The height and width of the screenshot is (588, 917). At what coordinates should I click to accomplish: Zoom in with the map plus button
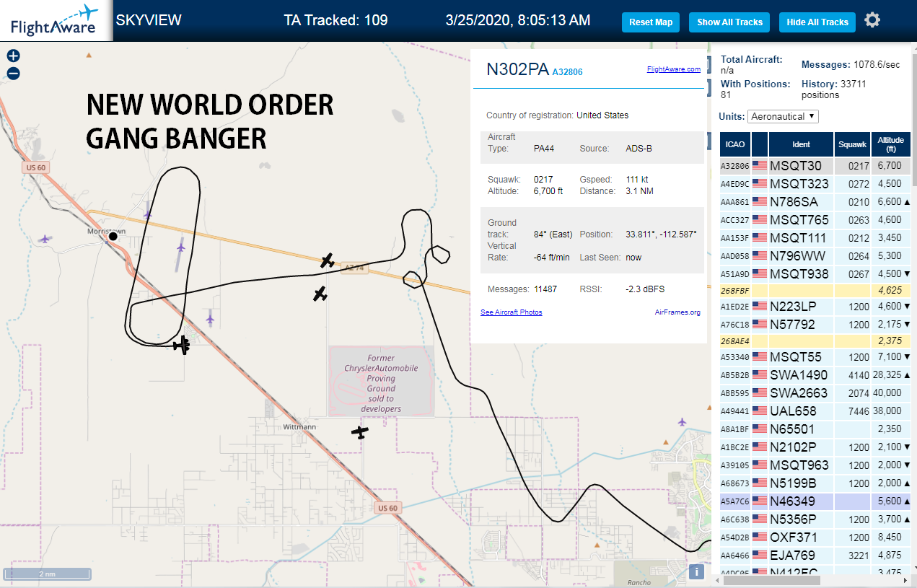pyautogui.click(x=13, y=56)
